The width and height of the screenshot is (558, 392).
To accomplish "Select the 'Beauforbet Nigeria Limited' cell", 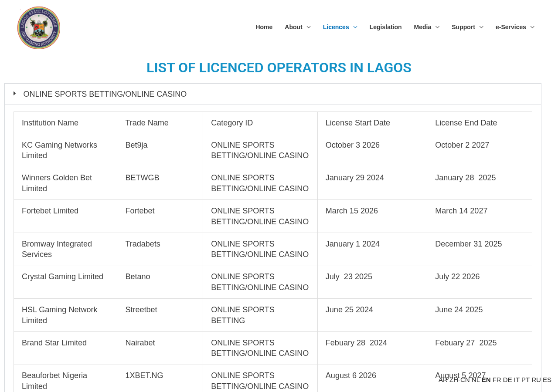I will [65, 378].
